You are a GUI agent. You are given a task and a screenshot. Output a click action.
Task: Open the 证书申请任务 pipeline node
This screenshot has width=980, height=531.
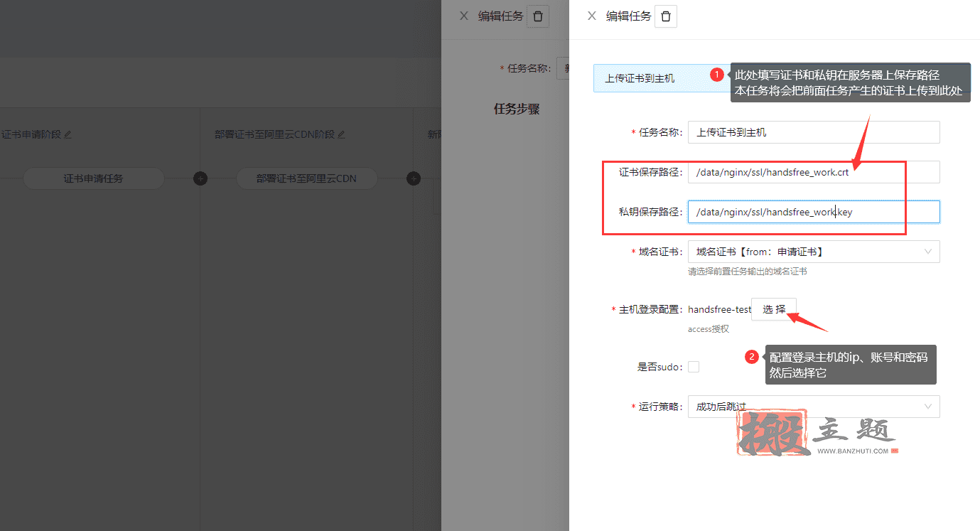pyautogui.click(x=94, y=178)
